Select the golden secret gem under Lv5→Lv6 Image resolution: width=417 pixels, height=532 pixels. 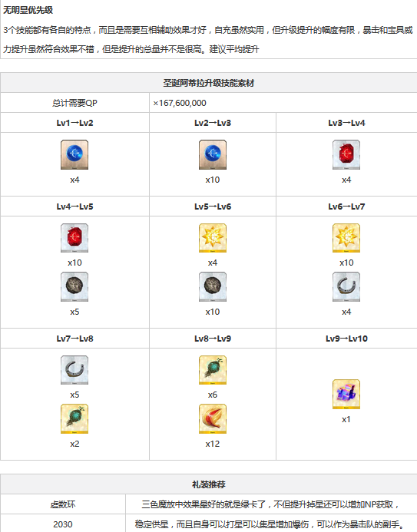point(213,237)
